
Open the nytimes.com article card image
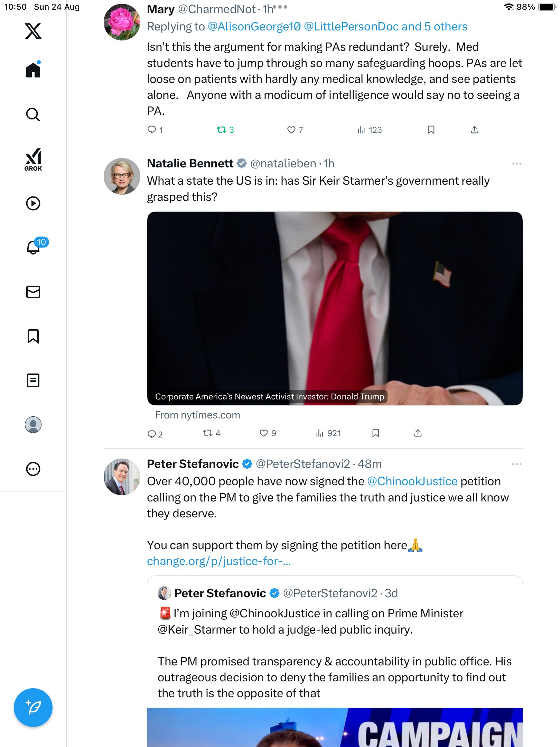[x=335, y=308]
